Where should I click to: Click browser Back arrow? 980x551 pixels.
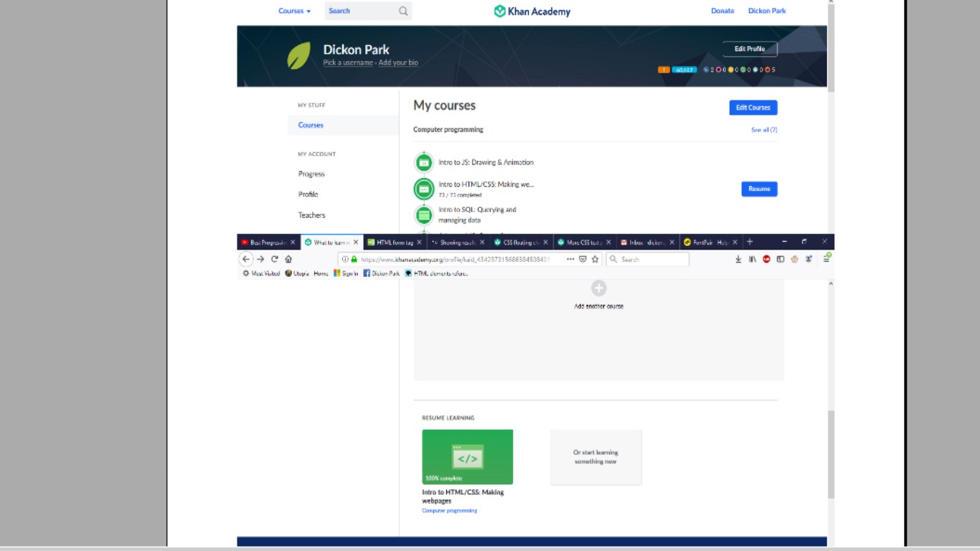tap(246, 259)
